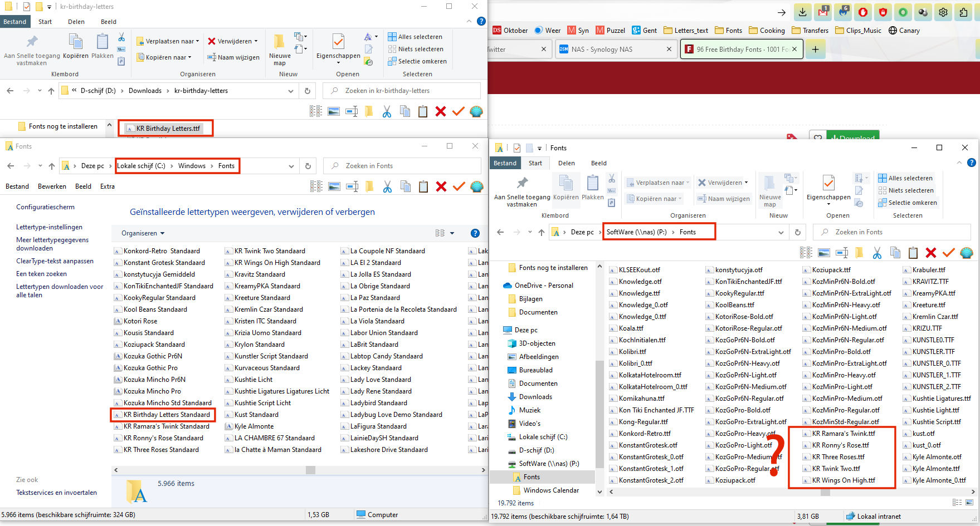
Task: Select 'Lokale schijf (C:)' in navigation tree
Action: tap(543, 437)
